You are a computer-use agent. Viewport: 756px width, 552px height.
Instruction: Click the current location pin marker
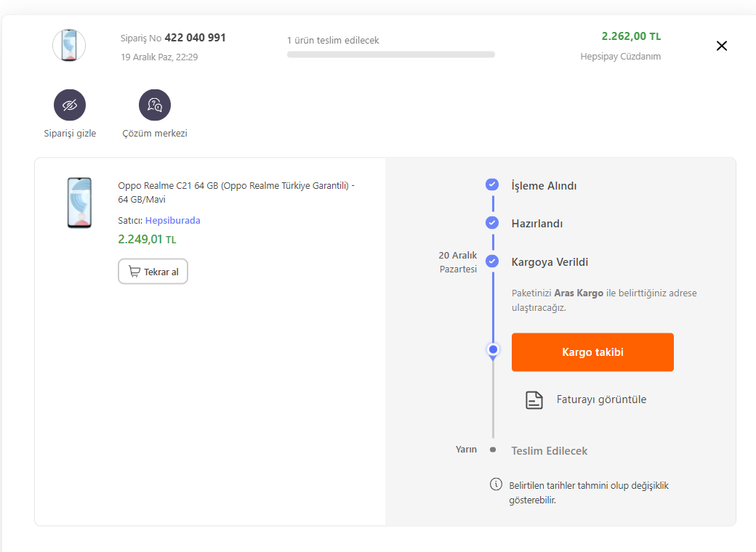[x=493, y=350]
